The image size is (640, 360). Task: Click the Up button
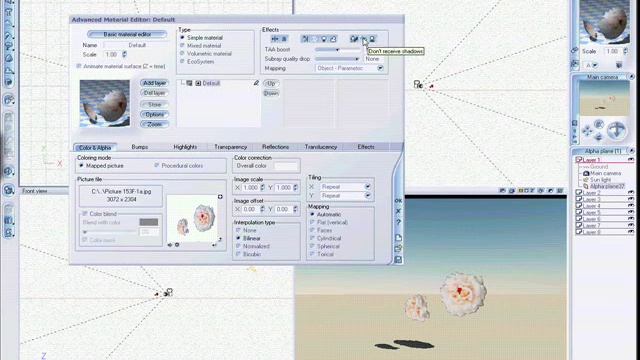click(x=271, y=83)
